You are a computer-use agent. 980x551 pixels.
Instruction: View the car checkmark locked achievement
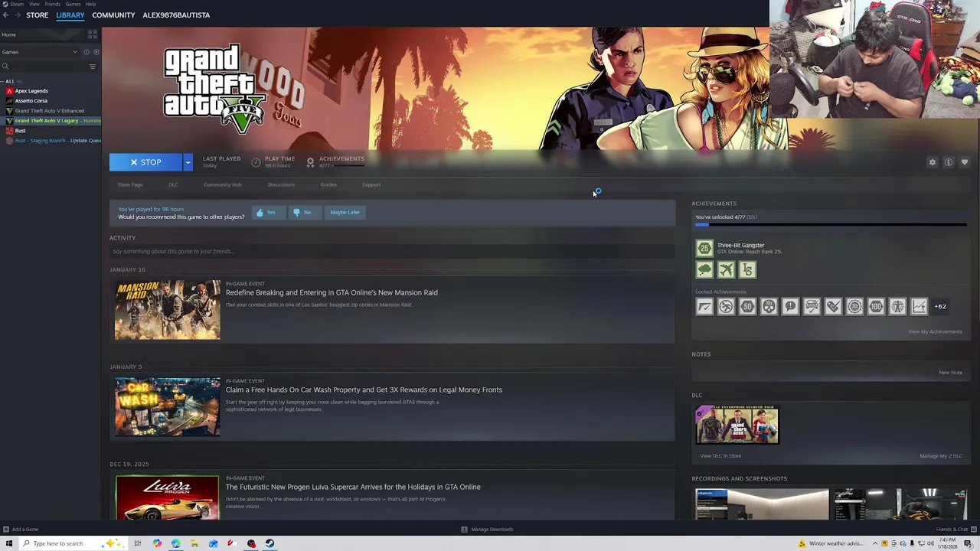812,307
